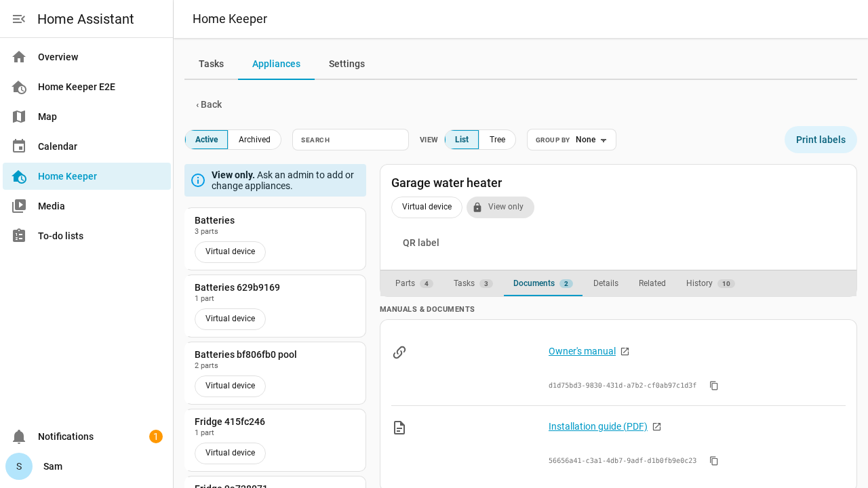
Task: Switch to Archived appliances
Action: click(x=254, y=140)
